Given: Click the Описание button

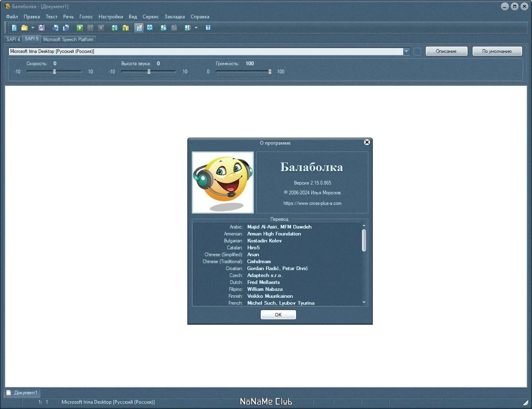Looking at the screenshot, I should [x=446, y=51].
